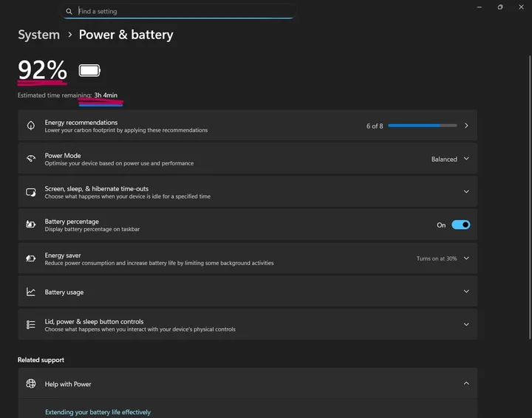
Task: Click the Help with Power globe icon
Action: [31, 384]
